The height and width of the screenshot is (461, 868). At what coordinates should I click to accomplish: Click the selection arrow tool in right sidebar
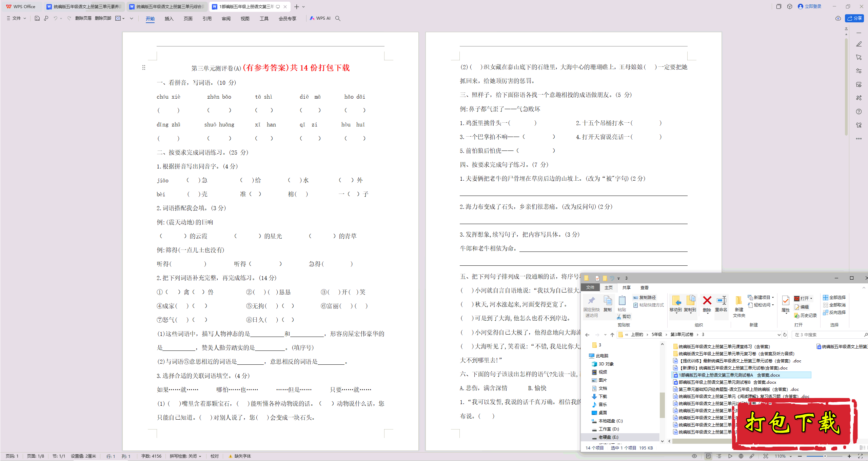(859, 57)
